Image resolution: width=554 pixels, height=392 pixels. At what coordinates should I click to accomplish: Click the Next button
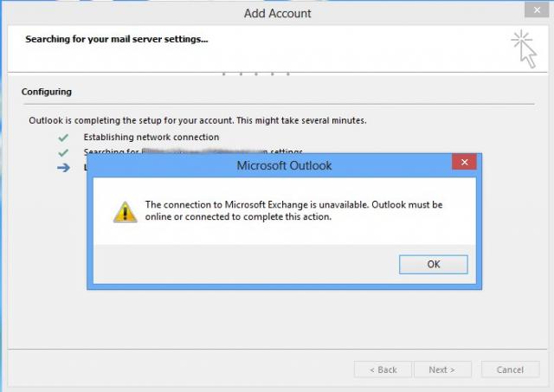point(442,370)
